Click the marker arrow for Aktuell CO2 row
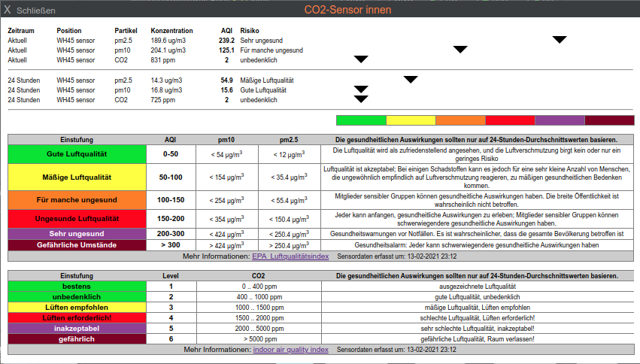This screenshot has height=364, width=640. tap(361, 59)
